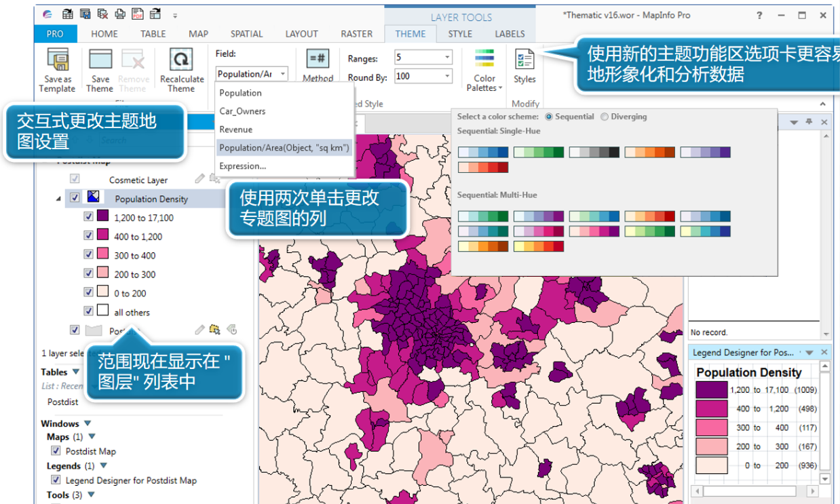840x504 pixels.
Task: Open the Color Palettes gallery icon
Action: (x=484, y=59)
